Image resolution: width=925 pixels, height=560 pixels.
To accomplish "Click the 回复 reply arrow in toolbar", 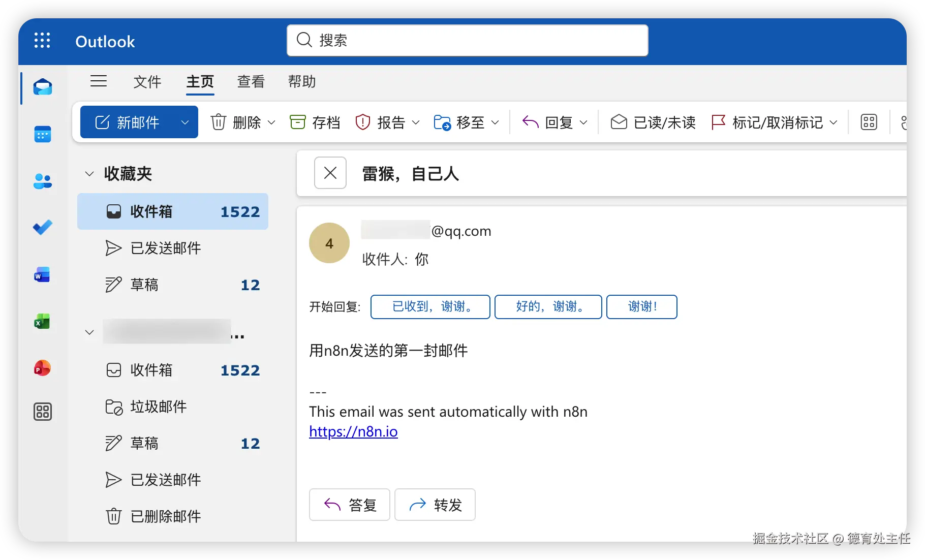I will tap(531, 122).
